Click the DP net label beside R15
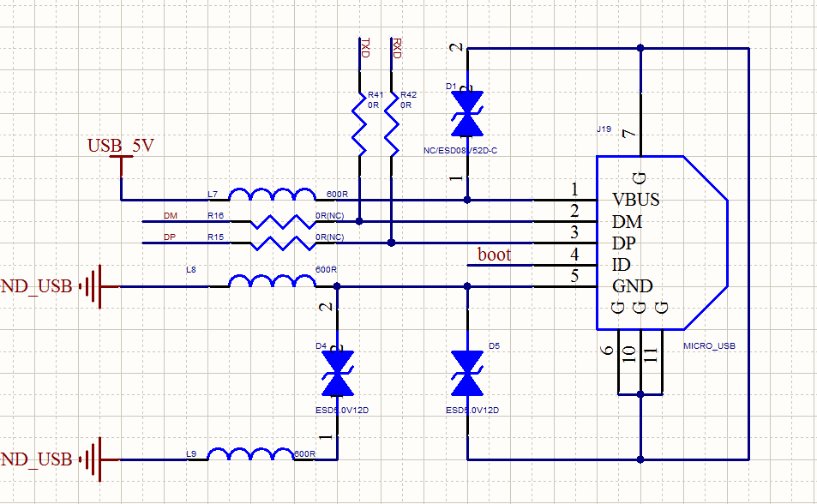The height and width of the screenshot is (504, 817). click(170, 237)
